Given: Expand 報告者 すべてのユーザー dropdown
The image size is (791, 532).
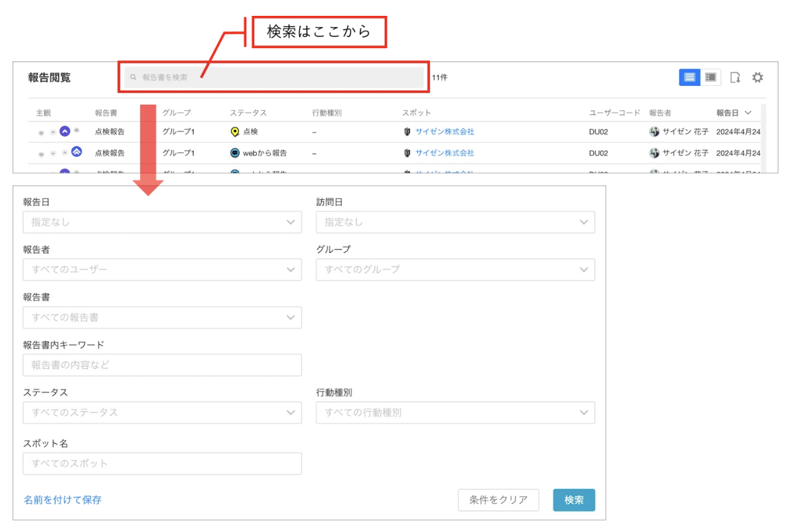Looking at the screenshot, I should (x=162, y=270).
